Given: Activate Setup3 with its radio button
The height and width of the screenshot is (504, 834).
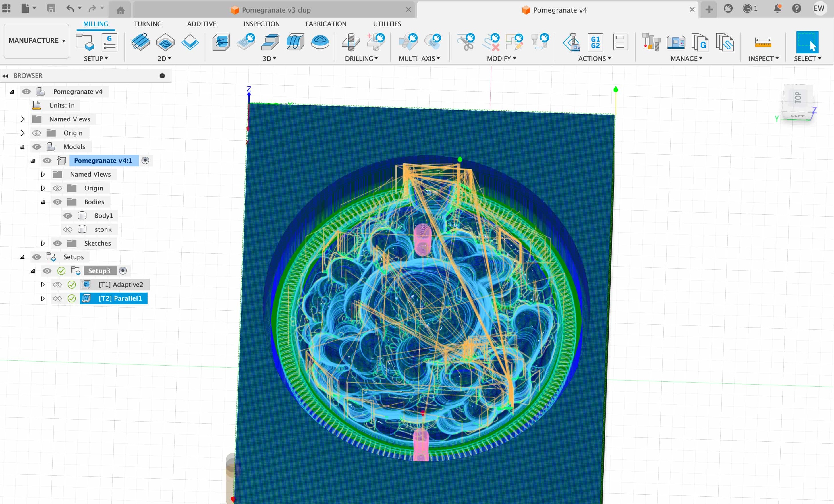Looking at the screenshot, I should [123, 271].
